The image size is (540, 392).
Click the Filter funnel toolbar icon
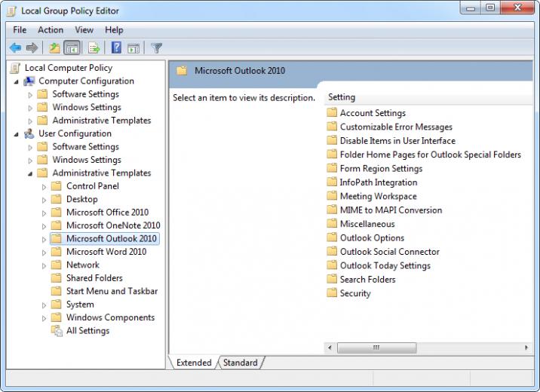click(x=156, y=47)
